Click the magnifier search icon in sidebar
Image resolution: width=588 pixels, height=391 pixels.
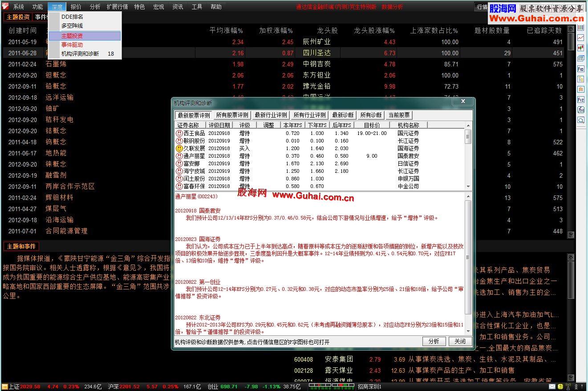pyautogui.click(x=580, y=120)
